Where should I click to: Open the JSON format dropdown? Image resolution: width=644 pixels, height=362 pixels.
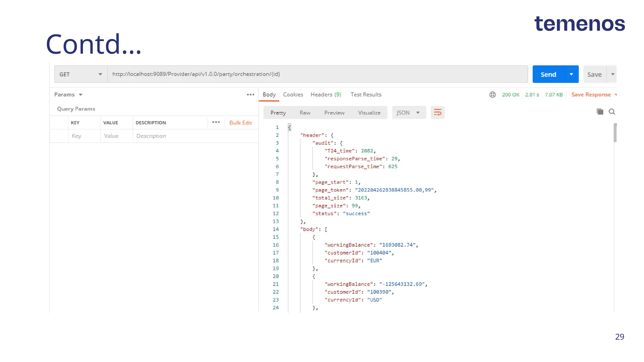tap(408, 112)
